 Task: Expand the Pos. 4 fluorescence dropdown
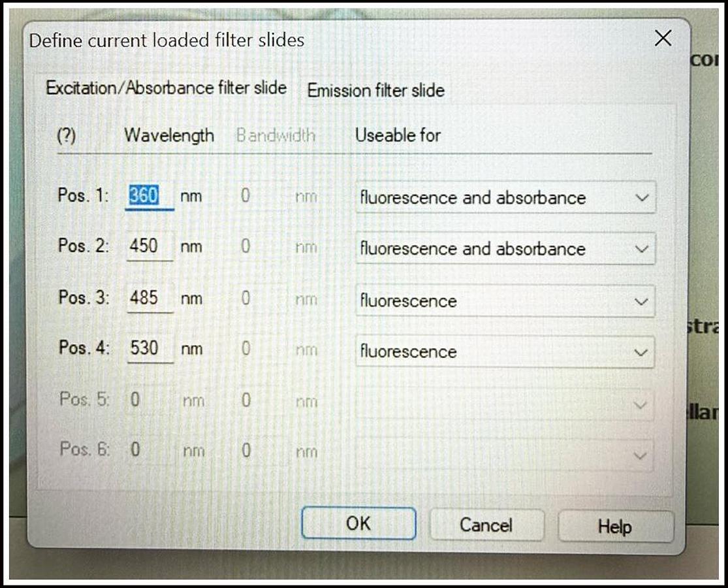point(505,352)
